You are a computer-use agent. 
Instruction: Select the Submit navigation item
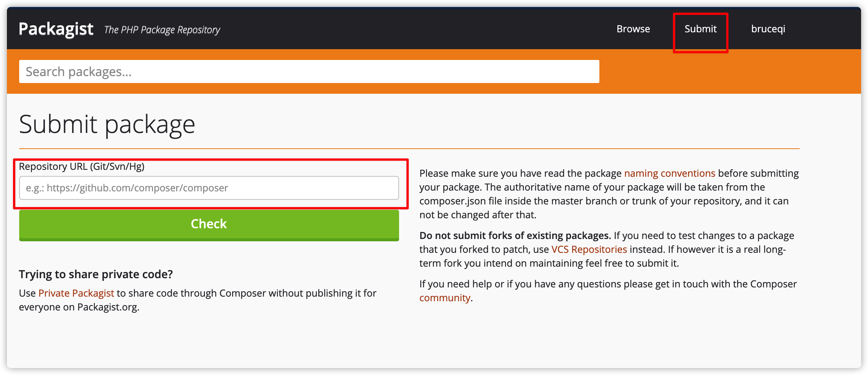pos(700,29)
